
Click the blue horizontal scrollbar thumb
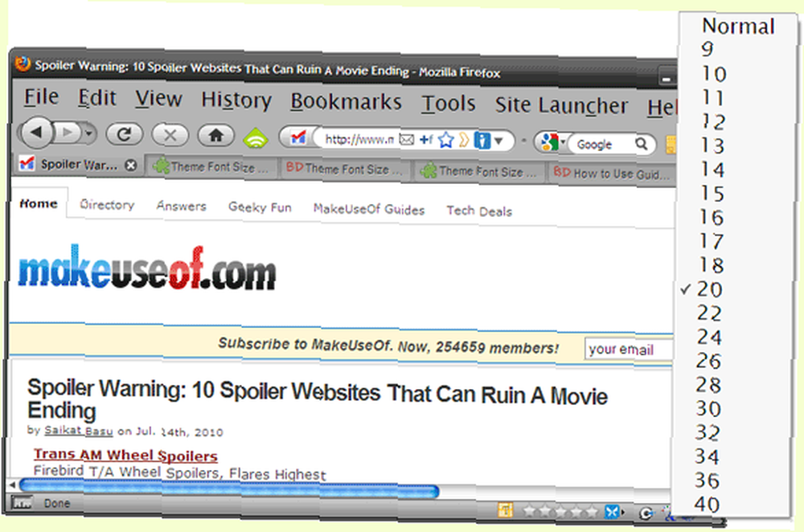click(228, 489)
